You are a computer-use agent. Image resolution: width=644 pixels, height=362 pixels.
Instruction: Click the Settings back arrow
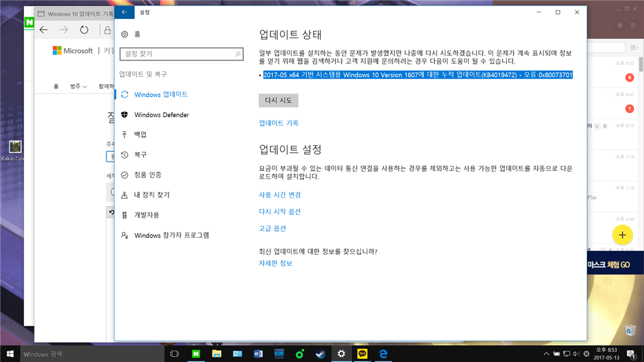click(x=125, y=13)
